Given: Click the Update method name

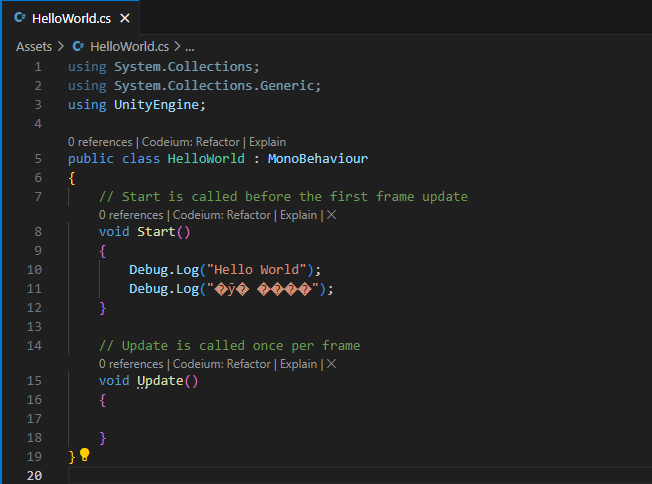Looking at the screenshot, I should [160, 381].
